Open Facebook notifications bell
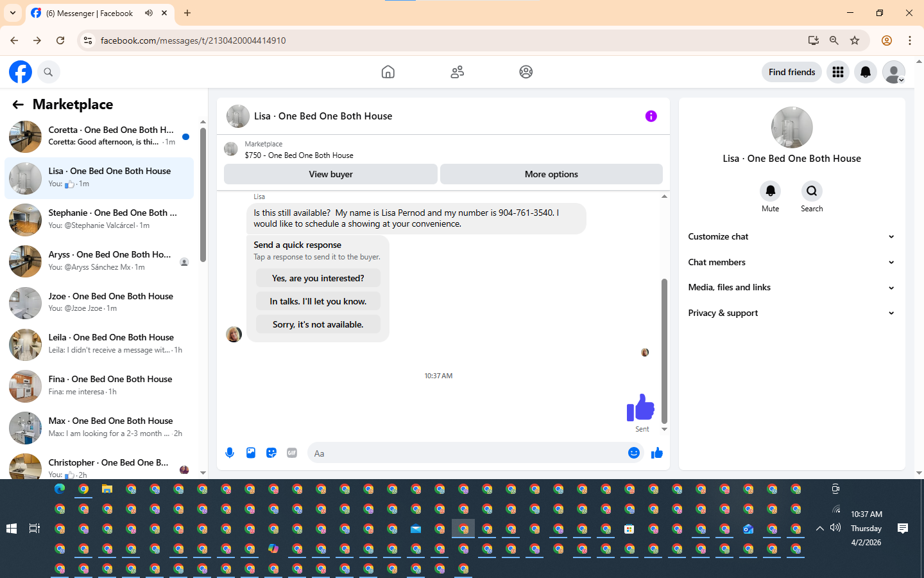Viewport: 924px width, 578px height. click(866, 72)
